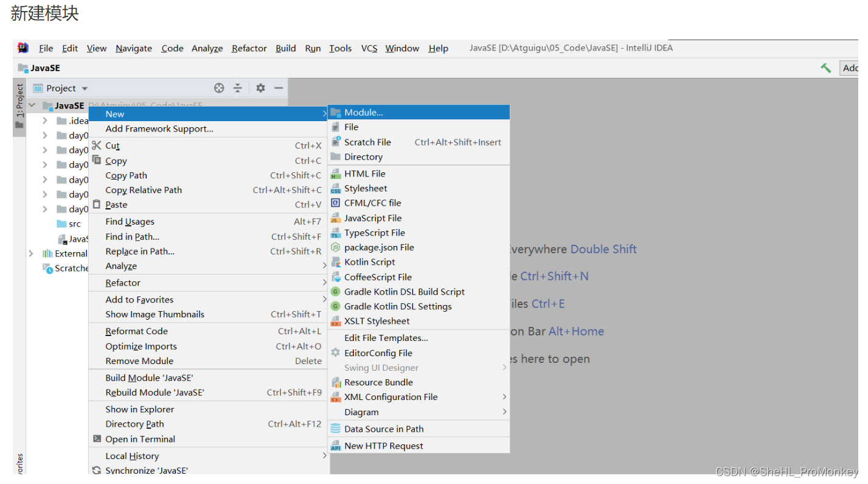
Task: Choose Add Framework Support...
Action: pos(209,128)
